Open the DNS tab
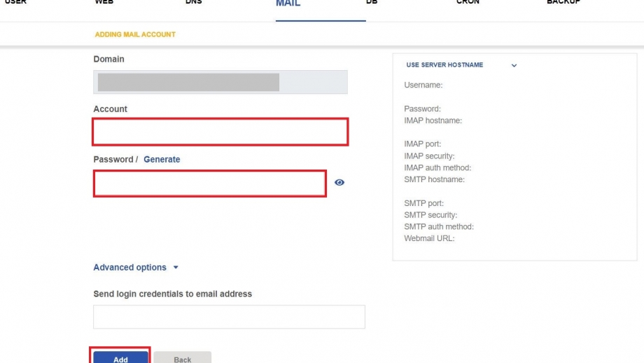Image resolution: width=644 pixels, height=363 pixels. point(193,2)
